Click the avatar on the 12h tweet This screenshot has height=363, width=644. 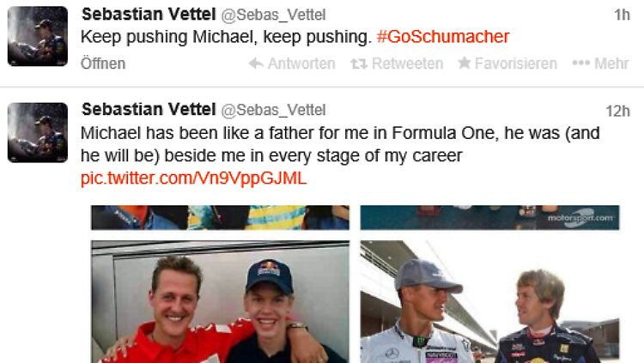37,132
